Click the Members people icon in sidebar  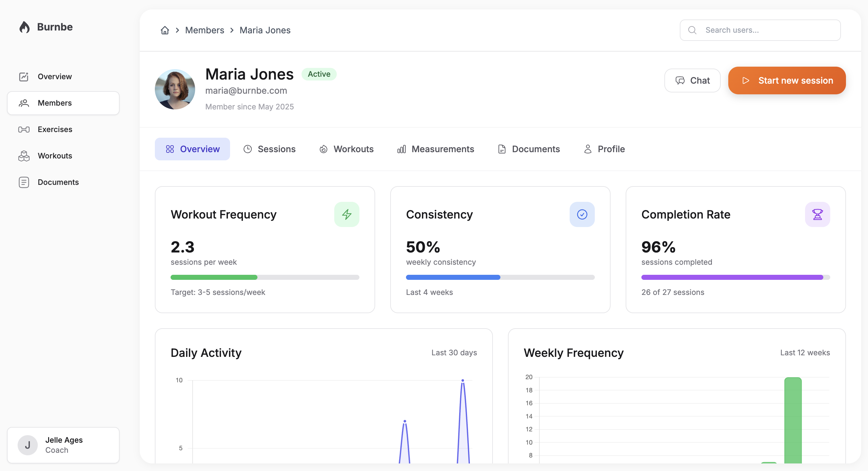[24, 103]
